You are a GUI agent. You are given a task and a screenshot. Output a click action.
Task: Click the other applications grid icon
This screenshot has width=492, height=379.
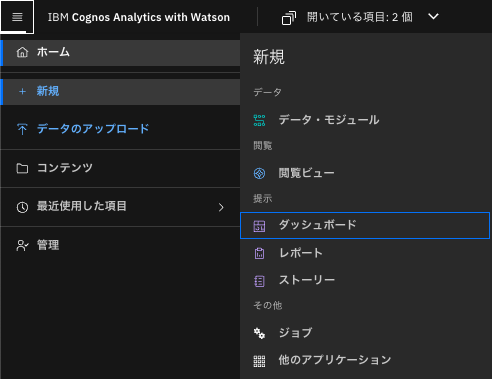click(259, 361)
